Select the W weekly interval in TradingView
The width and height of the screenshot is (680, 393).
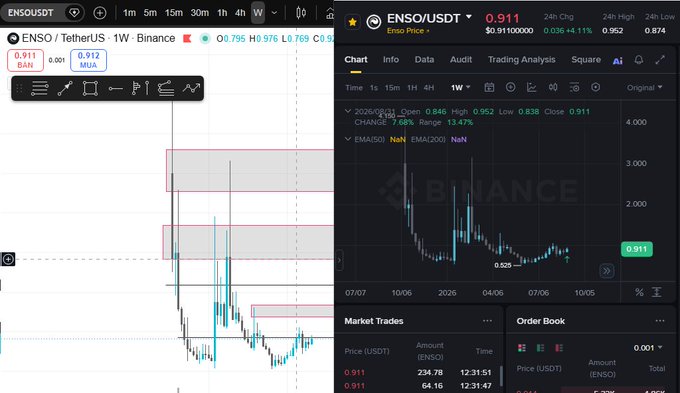coord(258,13)
